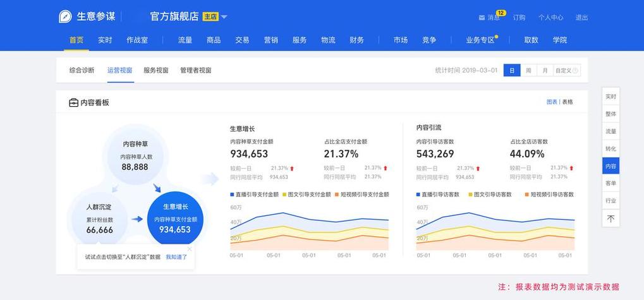
Task: Toggle 图文引导访客数 legend swatch
Action: [470, 195]
